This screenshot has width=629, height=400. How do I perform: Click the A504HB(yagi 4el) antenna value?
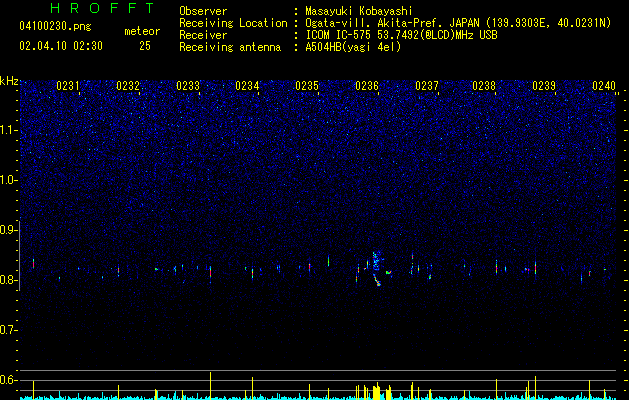[353, 47]
